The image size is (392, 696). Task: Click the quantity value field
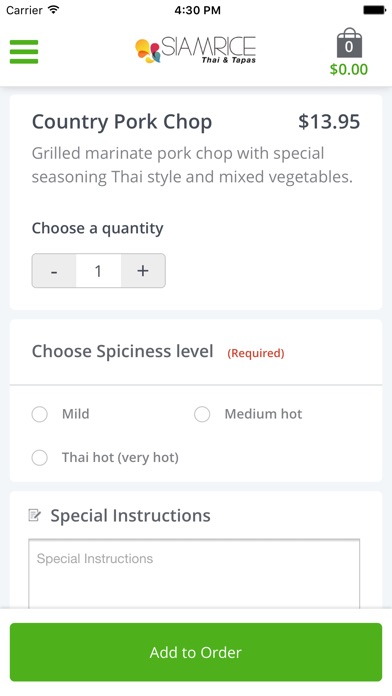pyautogui.click(x=99, y=271)
